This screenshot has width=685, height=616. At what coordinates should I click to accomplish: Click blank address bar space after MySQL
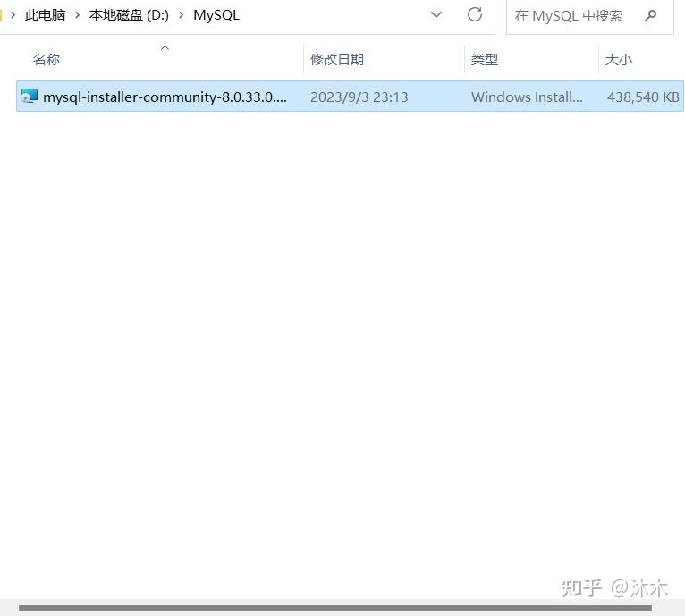332,15
